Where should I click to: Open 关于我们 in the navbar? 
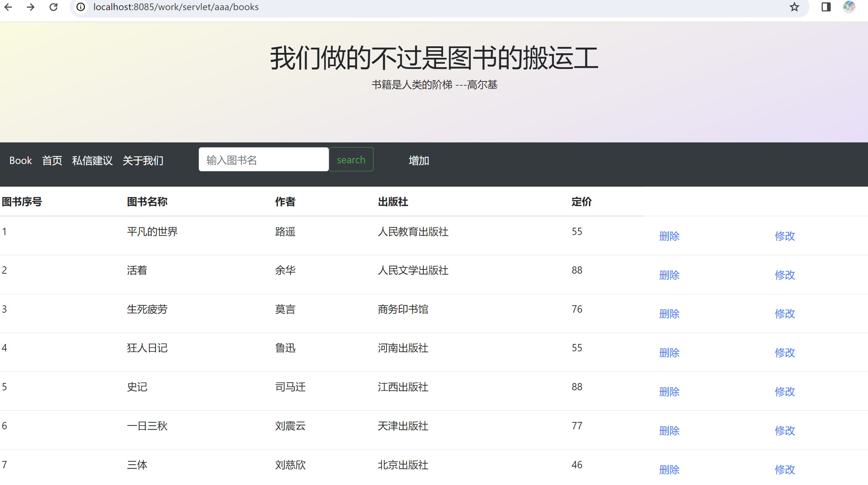click(143, 161)
